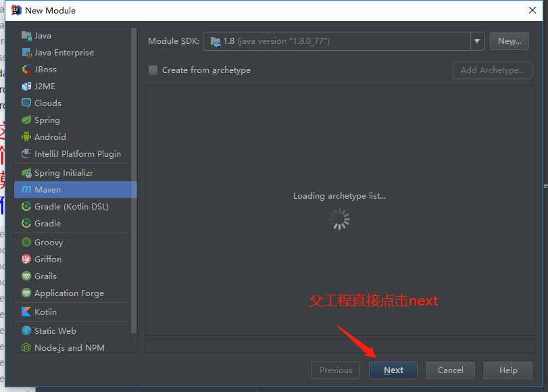This screenshot has height=392, width=548.
Task: Click the New... SDK button
Action: [x=509, y=41]
